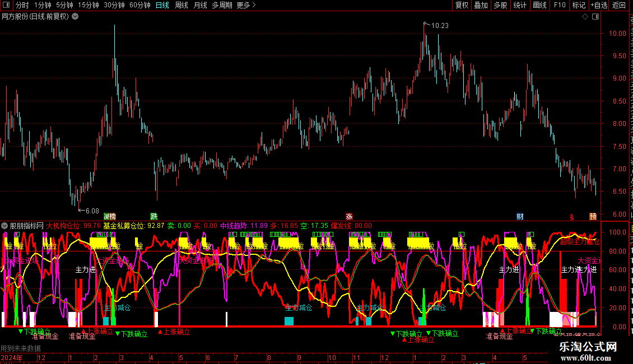
Task: Select the 周线 weekly tab
Action: [181, 5]
